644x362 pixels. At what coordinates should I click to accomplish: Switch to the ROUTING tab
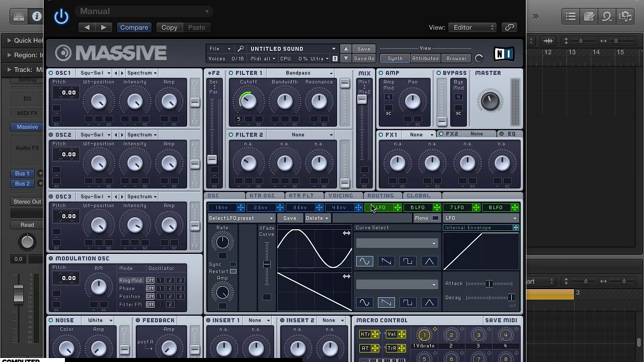(x=380, y=196)
